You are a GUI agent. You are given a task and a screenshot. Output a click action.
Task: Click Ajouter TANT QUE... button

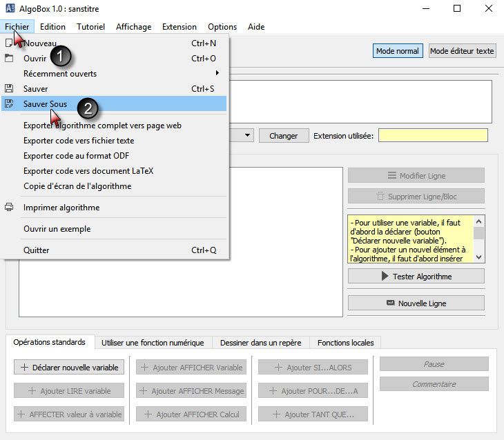point(313,414)
